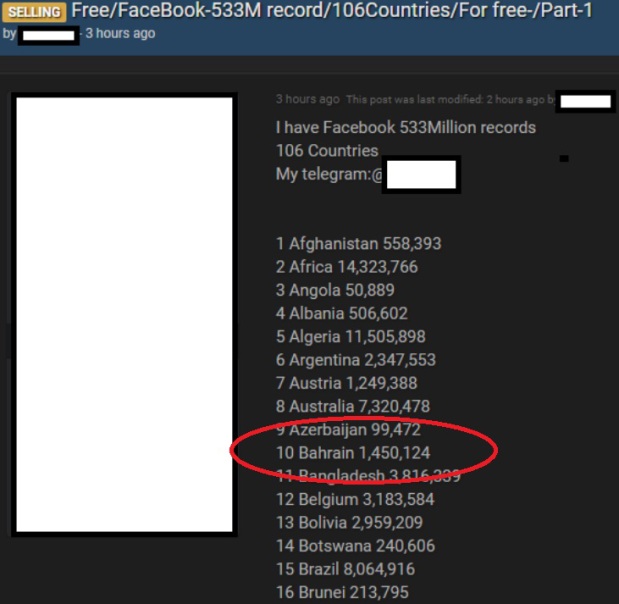Click the yellow SELLING tag badge
Screen dimensions: 619x604
[x=35, y=13]
